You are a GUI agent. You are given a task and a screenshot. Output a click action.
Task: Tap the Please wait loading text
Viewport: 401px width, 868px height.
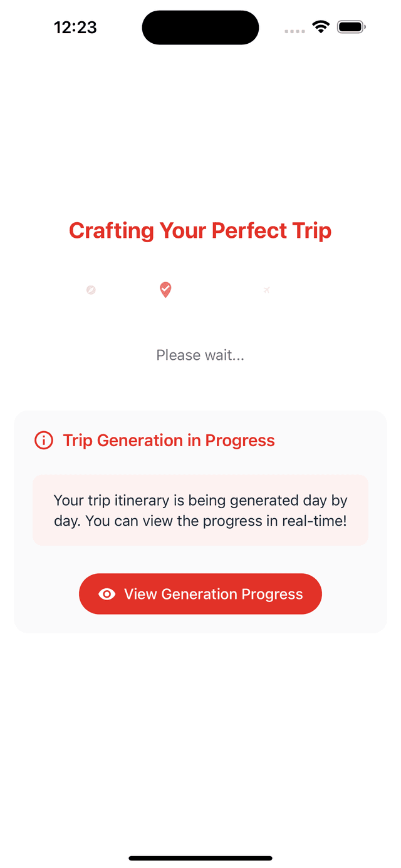point(200,355)
